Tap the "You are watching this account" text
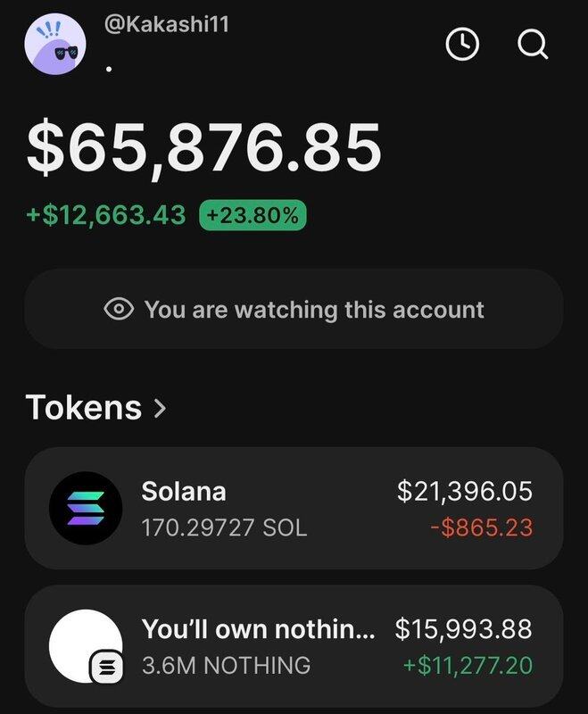 pos(314,310)
